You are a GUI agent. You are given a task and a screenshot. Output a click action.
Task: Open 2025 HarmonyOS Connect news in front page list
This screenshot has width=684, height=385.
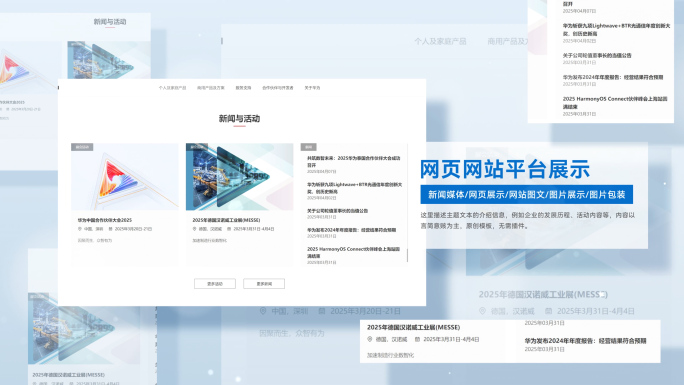pyautogui.click(x=353, y=252)
